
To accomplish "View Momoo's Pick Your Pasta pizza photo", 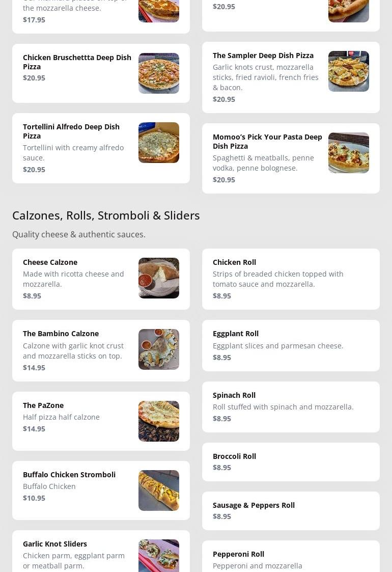I will [x=349, y=153].
